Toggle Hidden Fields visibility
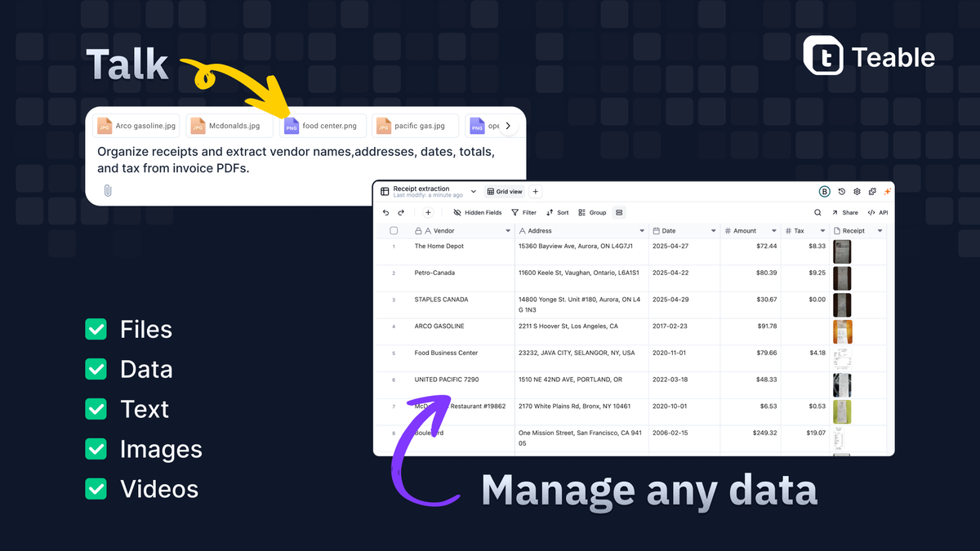 [479, 212]
